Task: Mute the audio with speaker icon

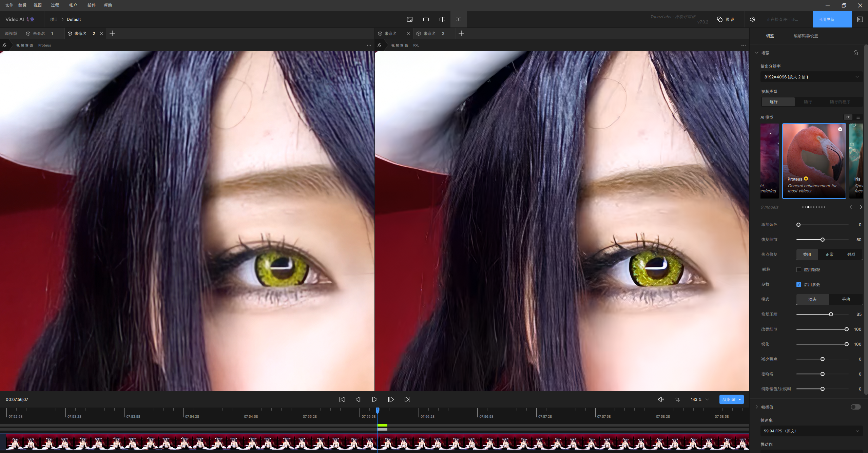Action: tap(661, 399)
